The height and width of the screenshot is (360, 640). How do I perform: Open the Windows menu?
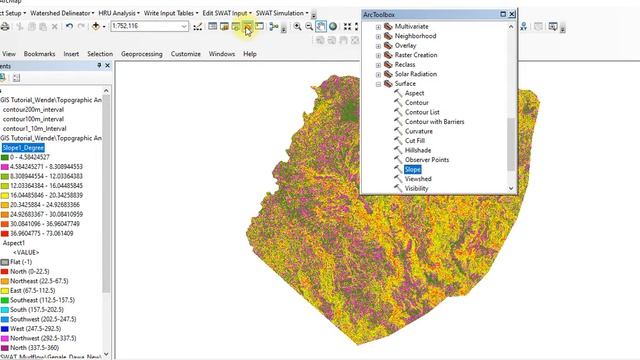click(x=222, y=54)
